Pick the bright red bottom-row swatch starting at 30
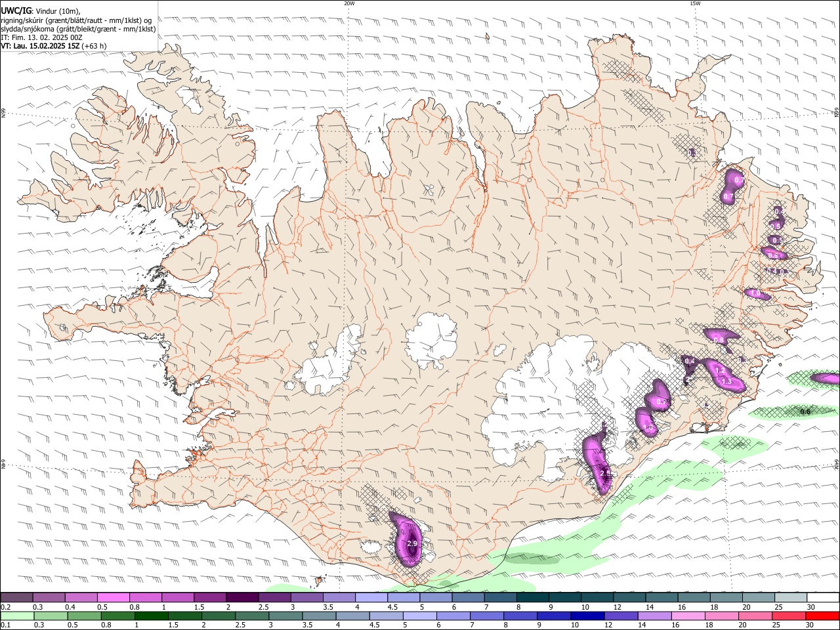 823,616
